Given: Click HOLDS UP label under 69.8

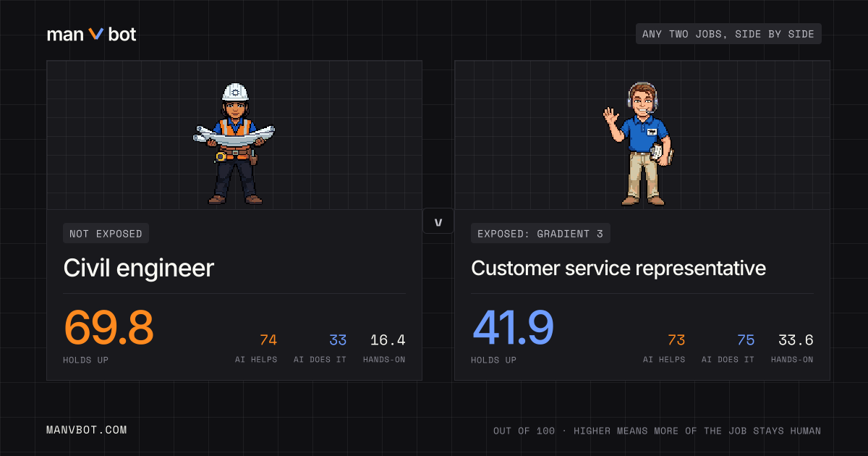Looking at the screenshot, I should click(86, 360).
